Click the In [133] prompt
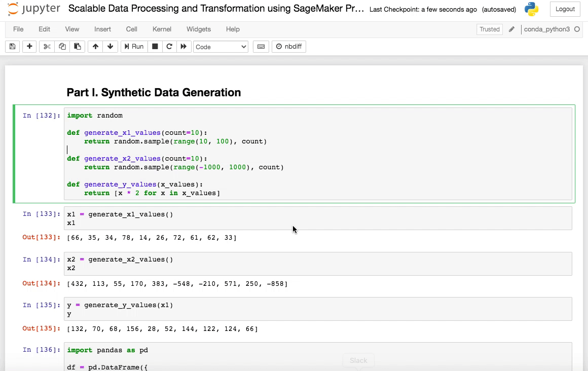The image size is (588, 371). pos(41,214)
